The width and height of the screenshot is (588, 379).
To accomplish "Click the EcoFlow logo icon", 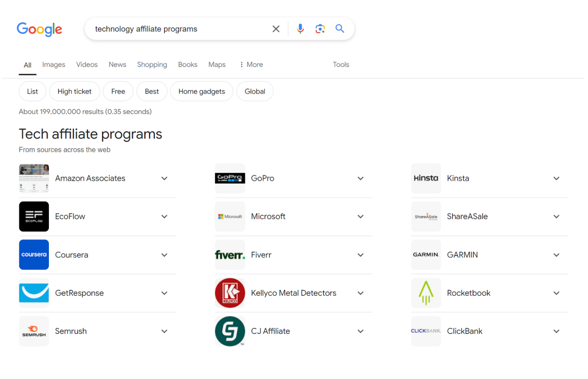I will click(34, 217).
